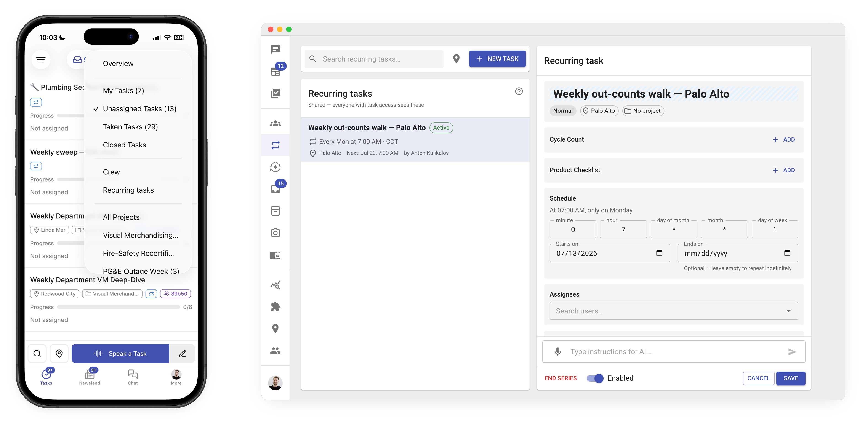
Task: Open the help question mark icon
Action: coord(519,91)
